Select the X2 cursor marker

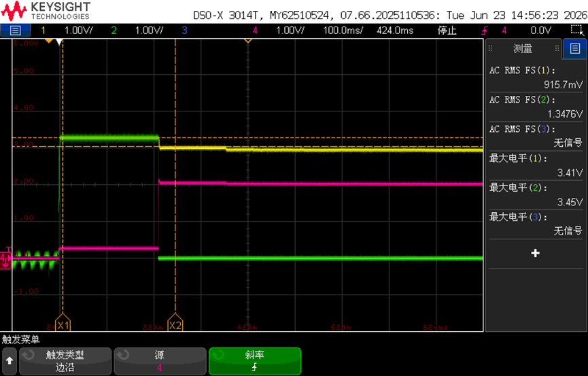175,322
